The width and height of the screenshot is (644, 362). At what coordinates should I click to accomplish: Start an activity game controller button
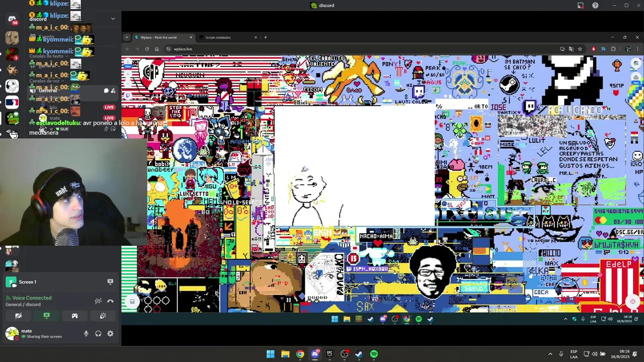[74, 316]
